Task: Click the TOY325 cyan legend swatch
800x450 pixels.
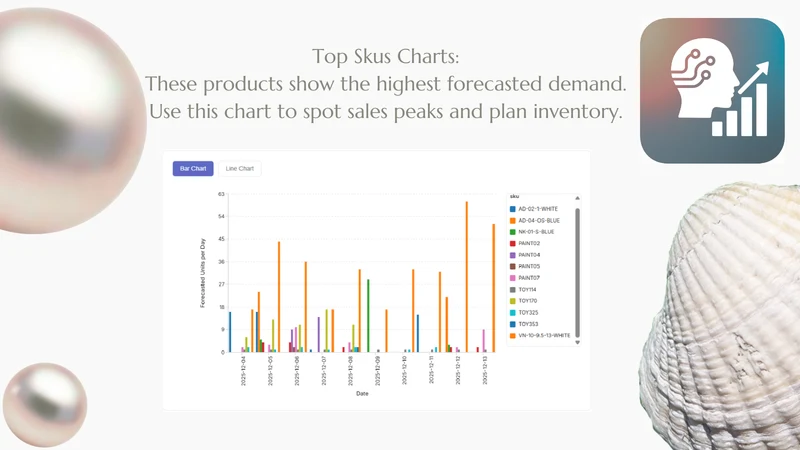Action: 513,313
